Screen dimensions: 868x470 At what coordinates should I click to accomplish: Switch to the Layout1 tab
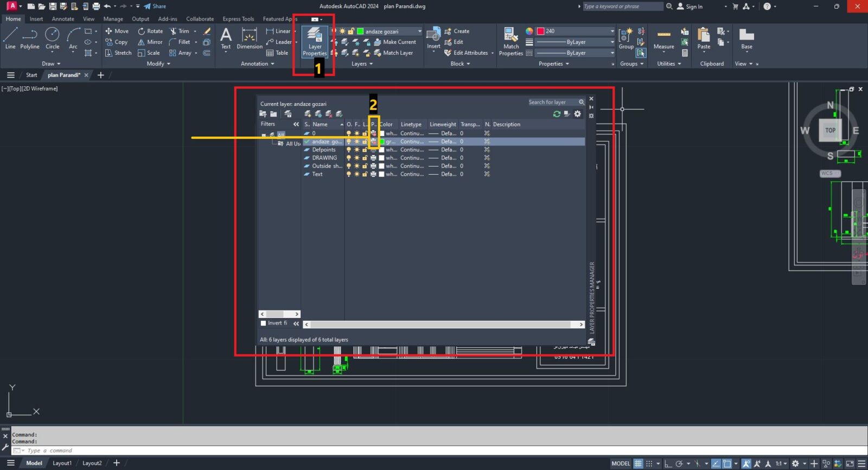click(62, 463)
